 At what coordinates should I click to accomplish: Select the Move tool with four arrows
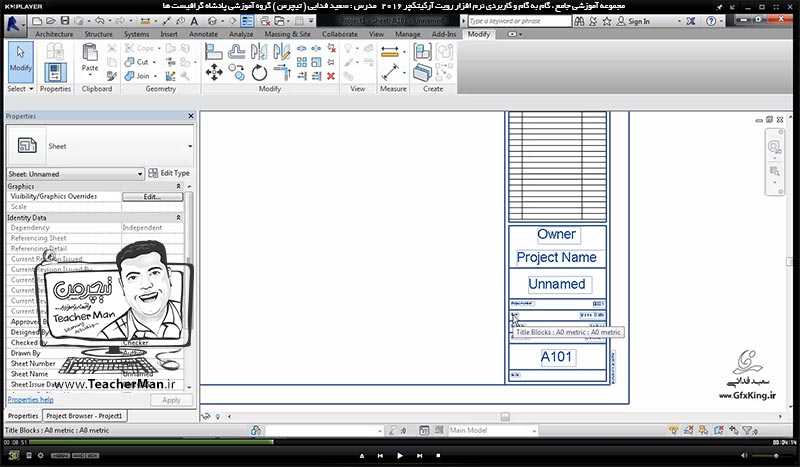pyautogui.click(x=213, y=72)
